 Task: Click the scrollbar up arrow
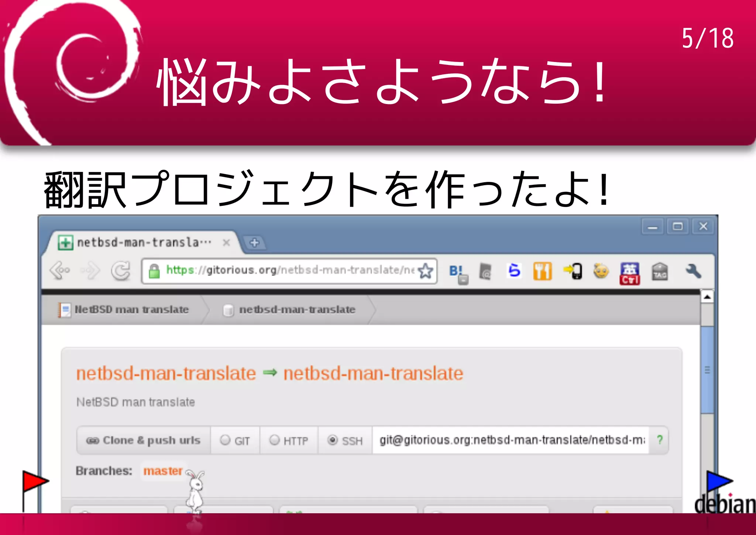point(707,296)
